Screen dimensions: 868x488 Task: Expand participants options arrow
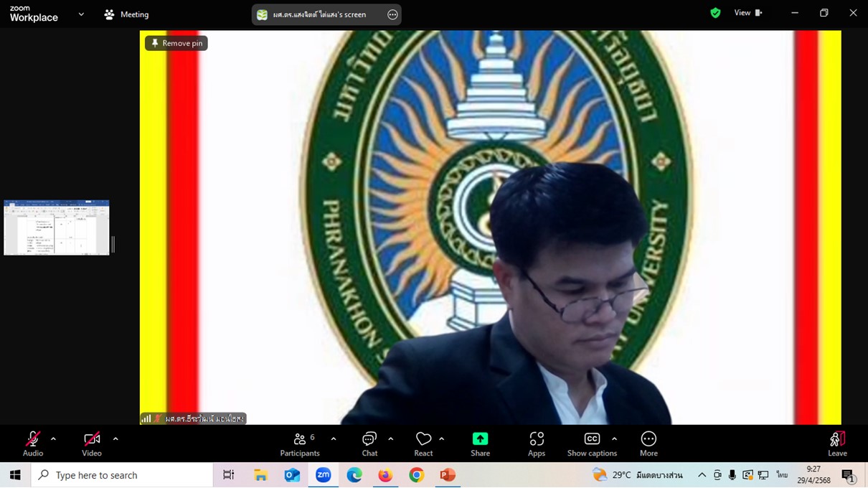click(x=334, y=439)
